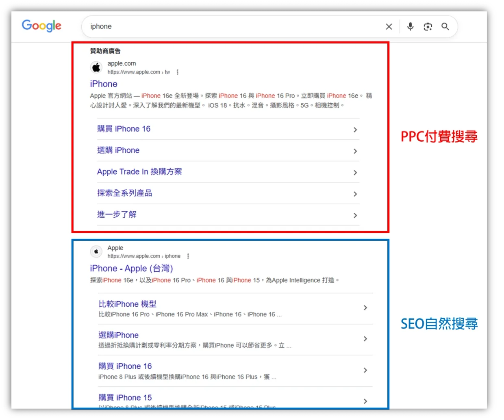The width and height of the screenshot is (504, 420).
Task: Click https://www.apple.com › tw URL
Action: coord(139,72)
